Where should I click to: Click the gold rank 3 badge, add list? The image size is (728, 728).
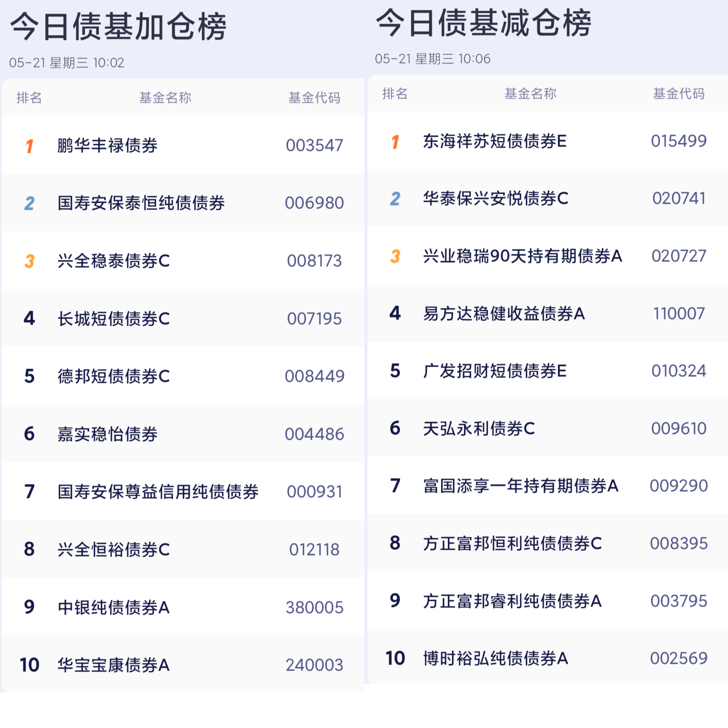point(29,261)
